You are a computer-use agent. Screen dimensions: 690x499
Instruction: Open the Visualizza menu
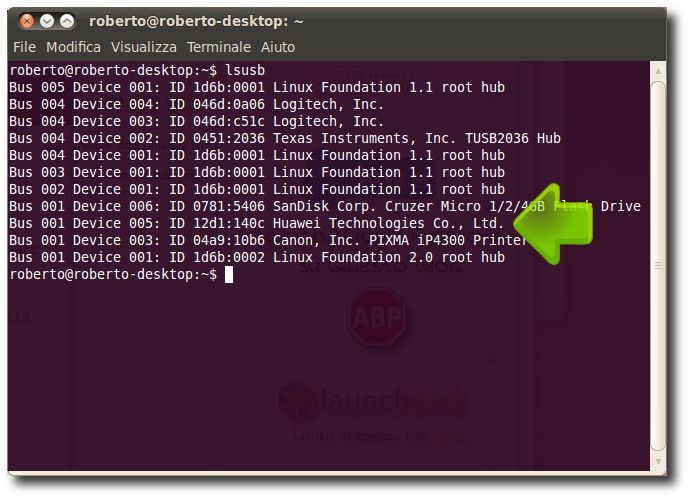click(144, 47)
